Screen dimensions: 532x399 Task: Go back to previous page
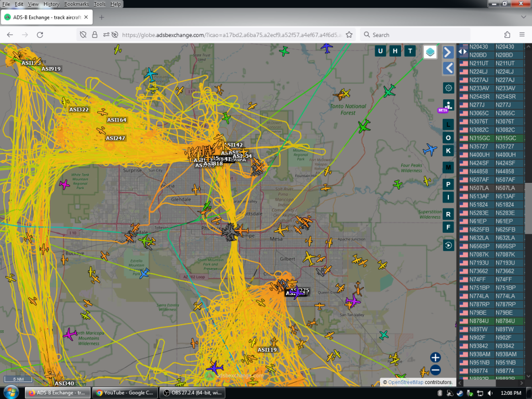pos(10,35)
